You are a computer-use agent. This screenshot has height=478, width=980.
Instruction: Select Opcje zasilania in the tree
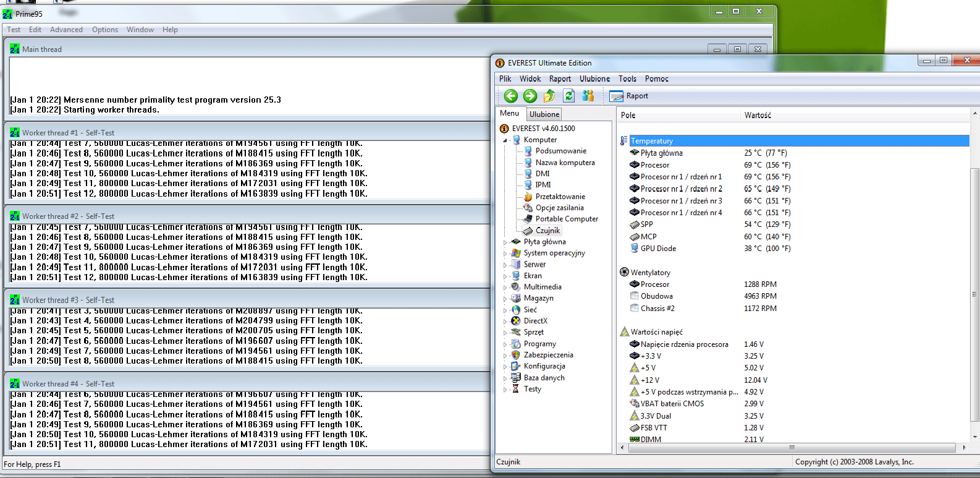pyautogui.click(x=559, y=208)
